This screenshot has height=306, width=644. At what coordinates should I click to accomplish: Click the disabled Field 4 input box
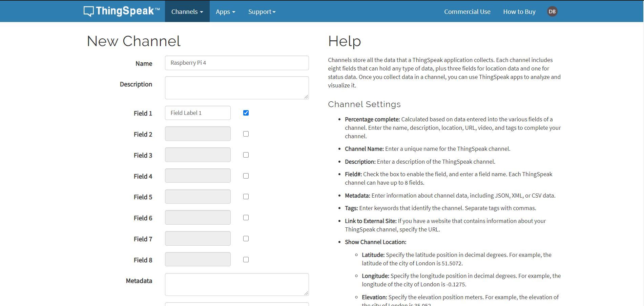click(198, 176)
